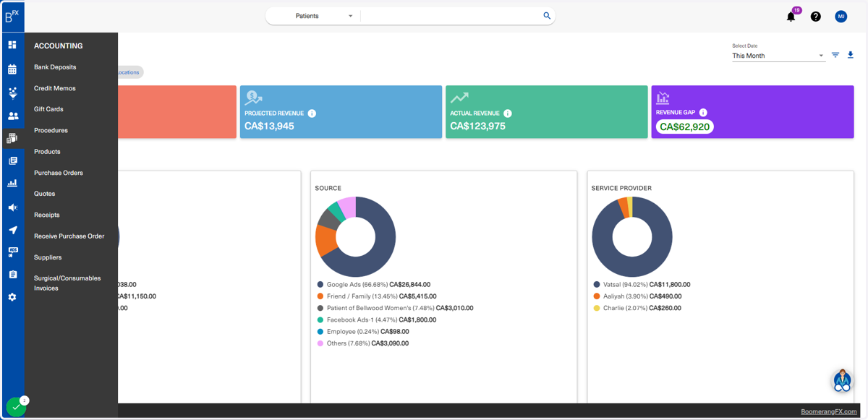Click the SERVICE PROVIDER panel title

click(x=621, y=188)
